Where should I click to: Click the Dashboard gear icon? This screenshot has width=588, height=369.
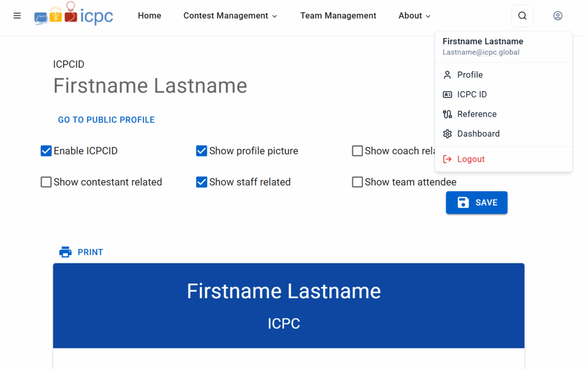coord(447,134)
